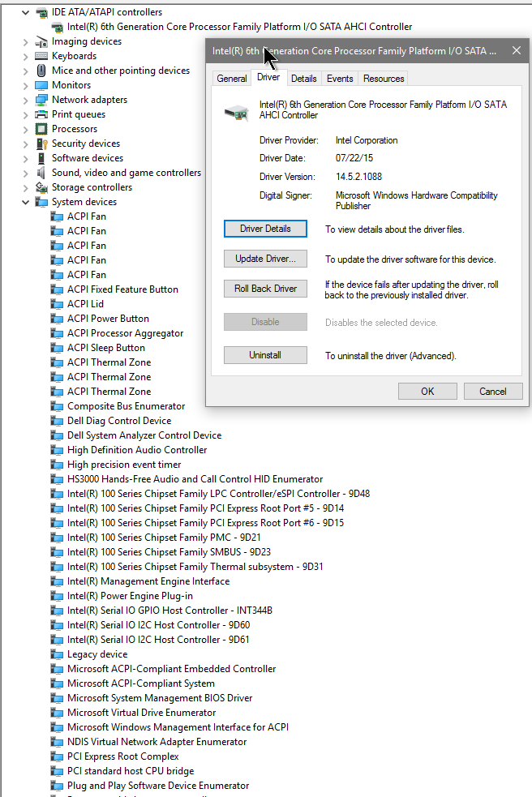532x797 pixels.
Task: Click the Monitors category icon
Action: 41,85
